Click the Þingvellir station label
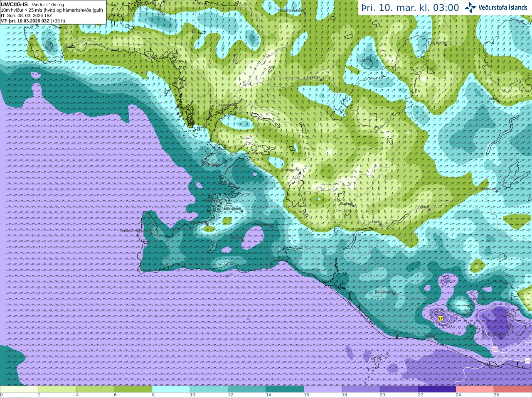This screenshot has width=532, height=398. pos(291,170)
